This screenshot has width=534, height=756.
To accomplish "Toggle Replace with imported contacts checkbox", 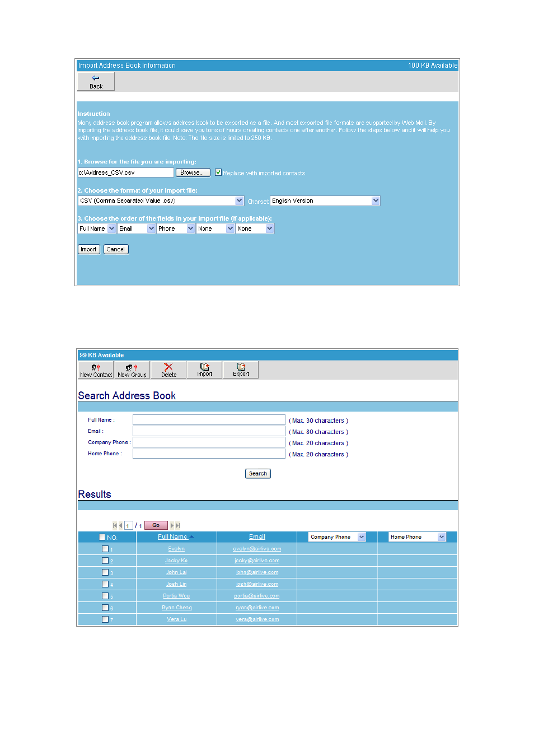I will coord(218,172).
